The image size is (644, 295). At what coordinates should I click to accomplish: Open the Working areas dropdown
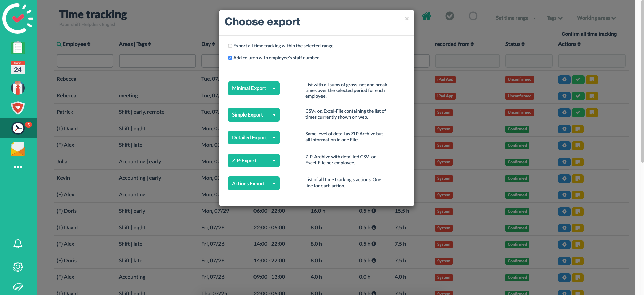(x=596, y=18)
